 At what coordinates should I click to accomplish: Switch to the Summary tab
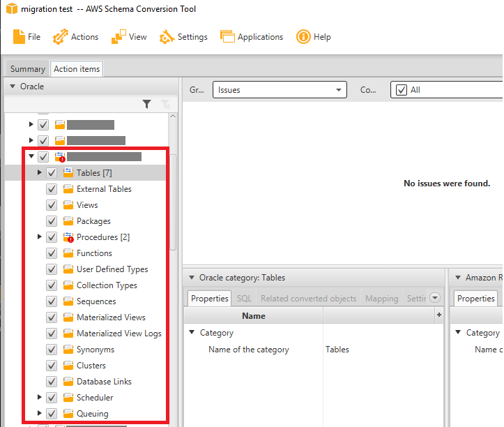click(x=27, y=69)
